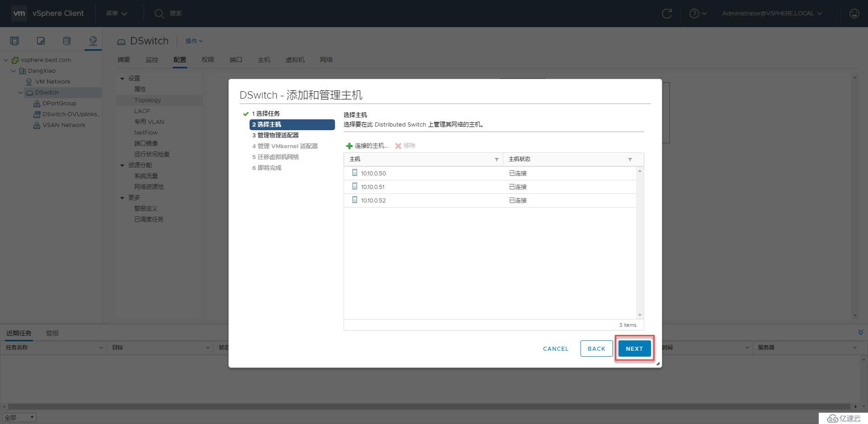This screenshot has height=424, width=868.
Task: Select NetFlow in settings list
Action: pos(146,133)
